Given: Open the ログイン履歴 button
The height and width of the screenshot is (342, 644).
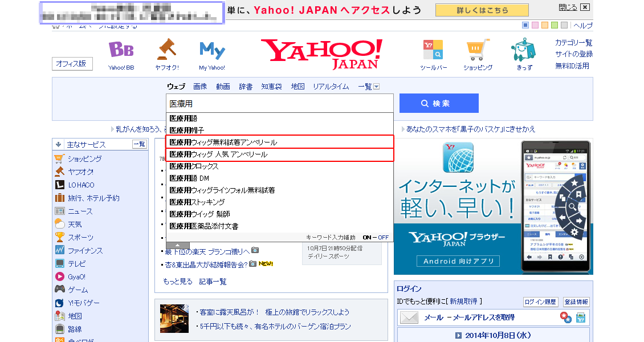Looking at the screenshot, I should pyautogui.click(x=540, y=302).
